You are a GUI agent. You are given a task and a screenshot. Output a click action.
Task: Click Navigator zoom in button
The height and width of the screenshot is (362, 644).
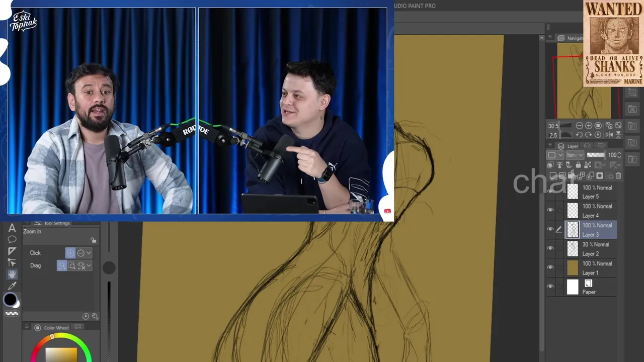point(589,126)
